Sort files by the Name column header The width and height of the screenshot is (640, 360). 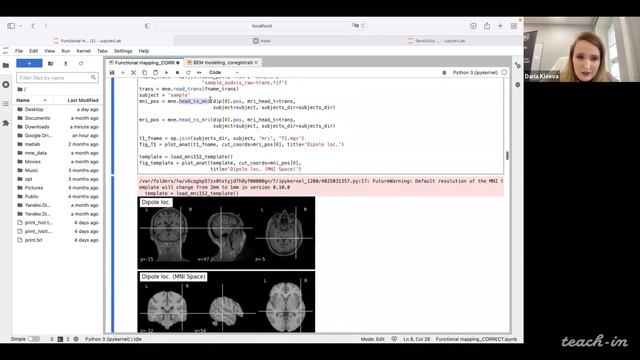click(x=32, y=100)
